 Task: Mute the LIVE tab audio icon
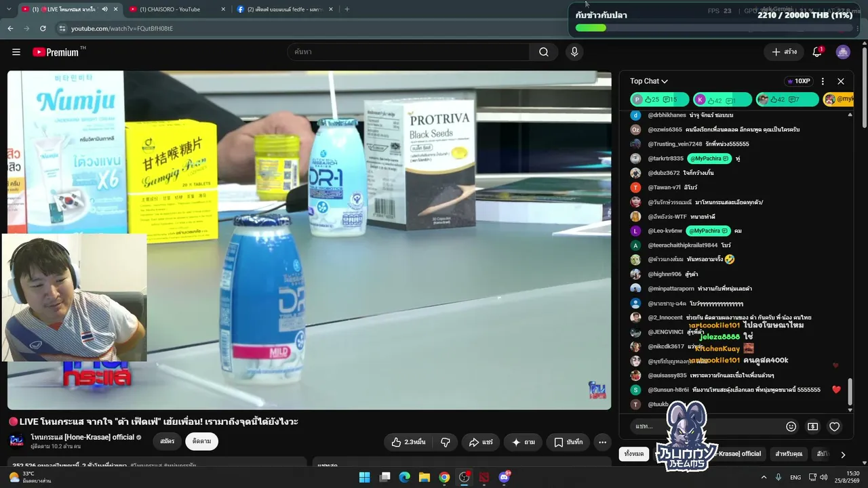[x=104, y=9]
